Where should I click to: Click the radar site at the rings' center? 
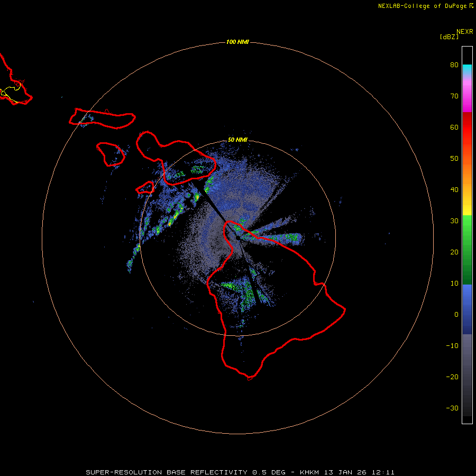(237, 238)
